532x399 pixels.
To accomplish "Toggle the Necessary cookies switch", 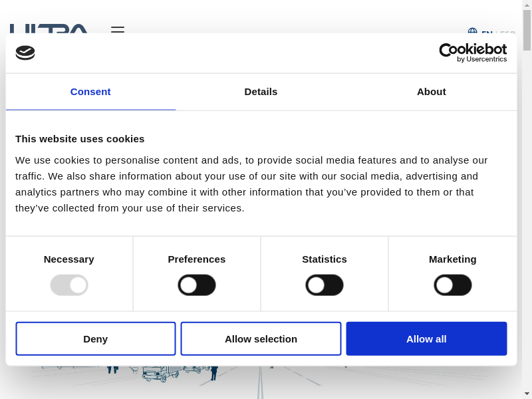I will tap(69, 285).
